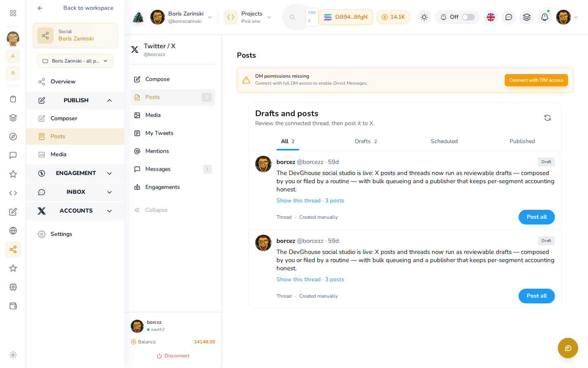
Task: Click the search magnifier icon in header
Action: (292, 17)
